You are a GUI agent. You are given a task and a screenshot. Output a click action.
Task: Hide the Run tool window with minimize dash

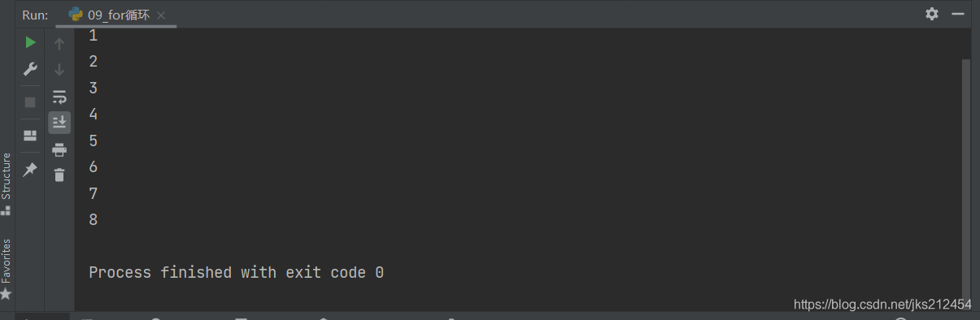(958, 14)
